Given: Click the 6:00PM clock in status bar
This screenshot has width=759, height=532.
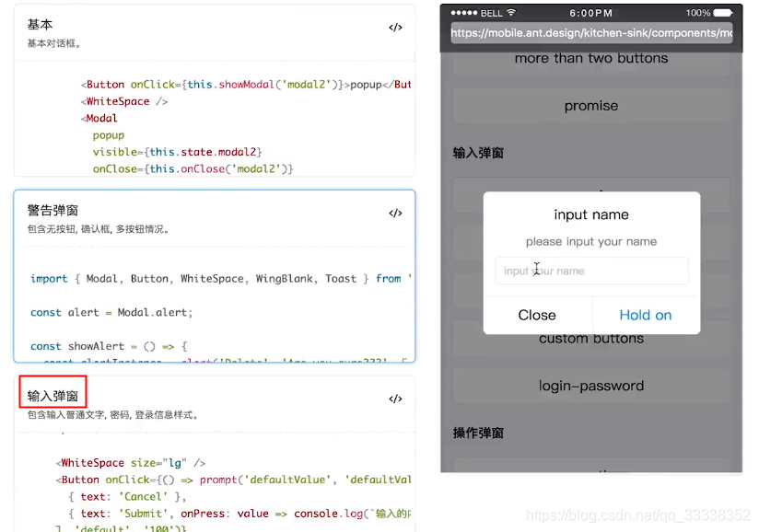Looking at the screenshot, I should 589,13.
